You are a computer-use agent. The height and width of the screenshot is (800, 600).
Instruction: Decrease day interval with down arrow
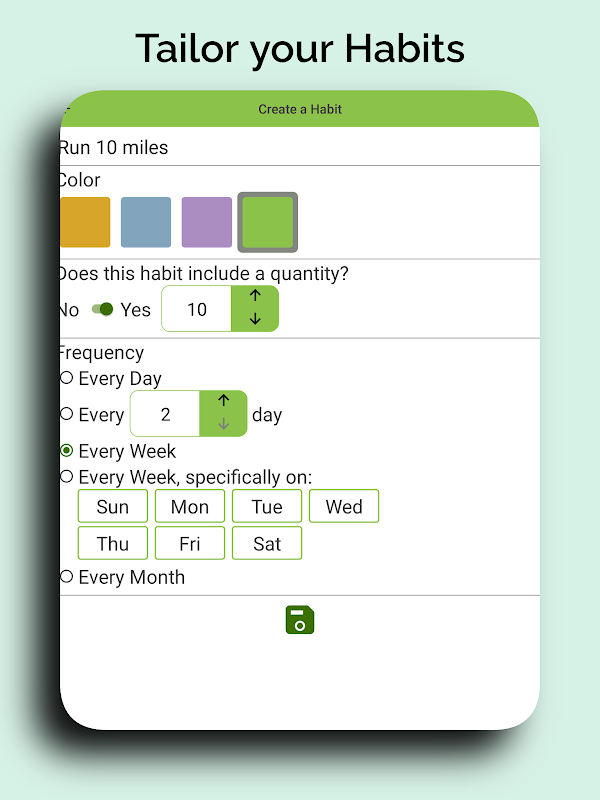tap(223, 425)
